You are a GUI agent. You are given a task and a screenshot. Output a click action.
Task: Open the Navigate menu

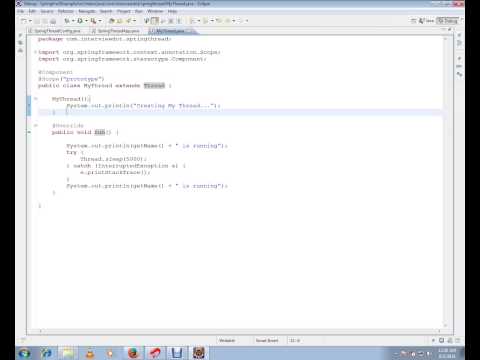(x=87, y=11)
